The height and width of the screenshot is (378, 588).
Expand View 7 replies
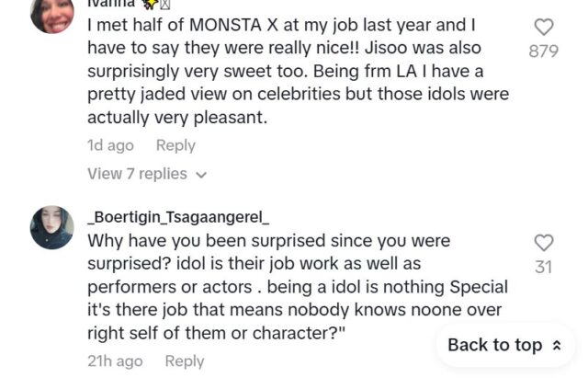coord(137,174)
